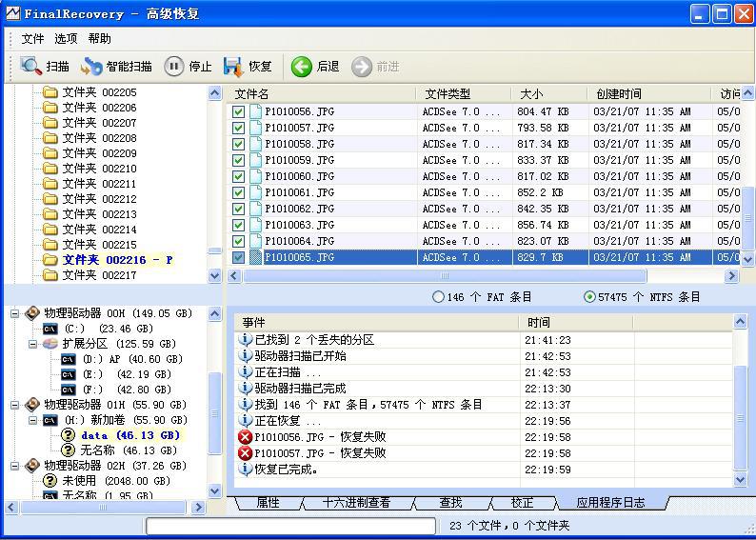Collapse the H: 新加卷 drive node
Screen dimensions: 756x540
32,420
